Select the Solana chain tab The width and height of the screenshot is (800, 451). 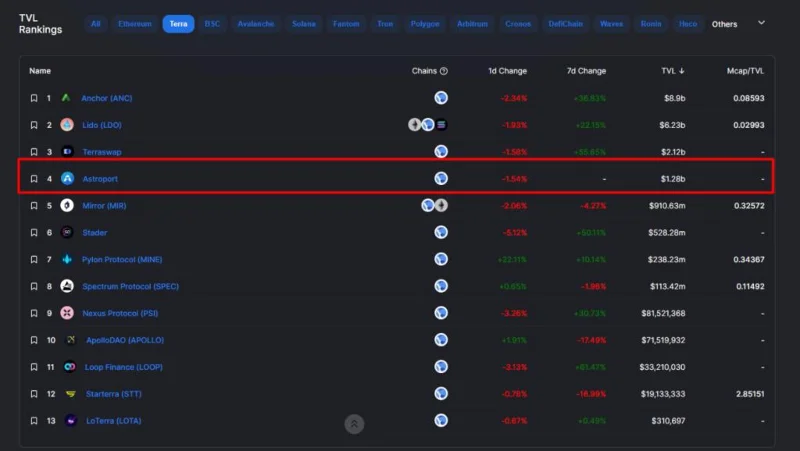304,24
